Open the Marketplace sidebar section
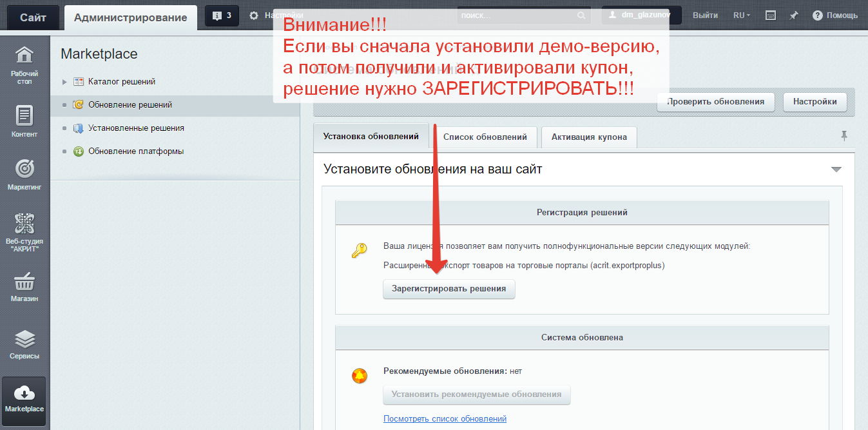This screenshot has height=430, width=868. point(24,400)
